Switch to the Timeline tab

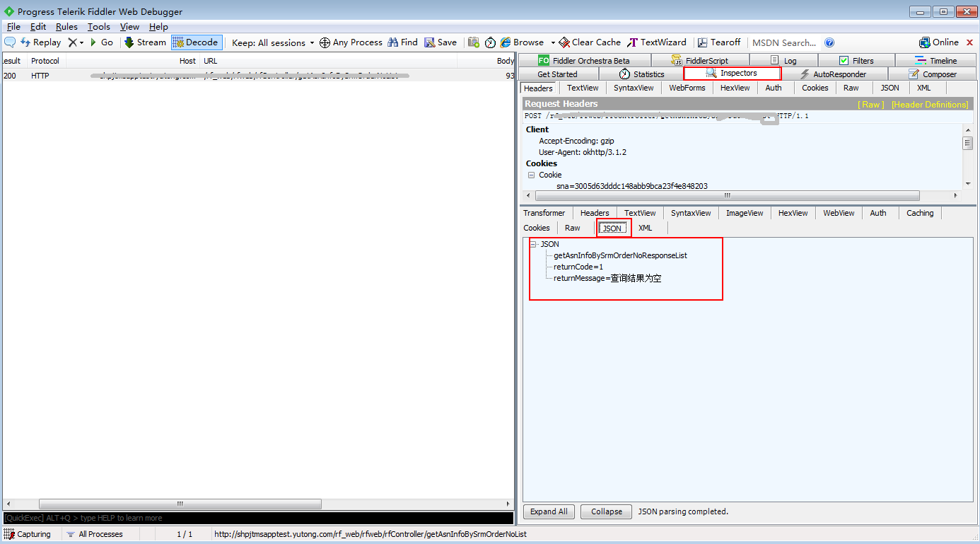[x=935, y=61]
